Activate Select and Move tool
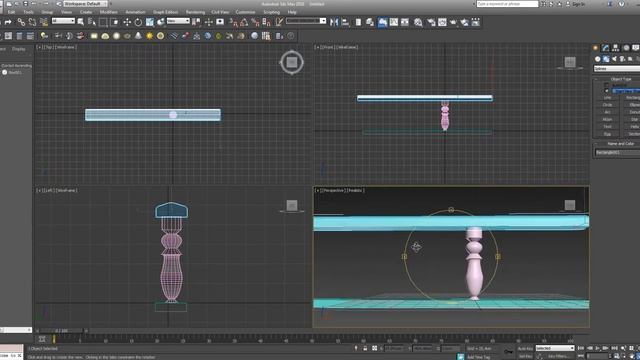 pyautogui.click(x=127, y=22)
